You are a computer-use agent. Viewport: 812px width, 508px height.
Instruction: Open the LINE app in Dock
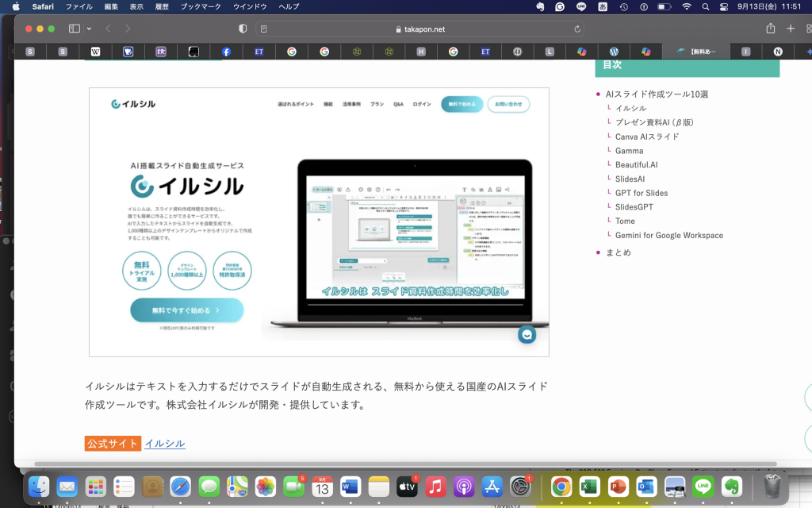703,487
